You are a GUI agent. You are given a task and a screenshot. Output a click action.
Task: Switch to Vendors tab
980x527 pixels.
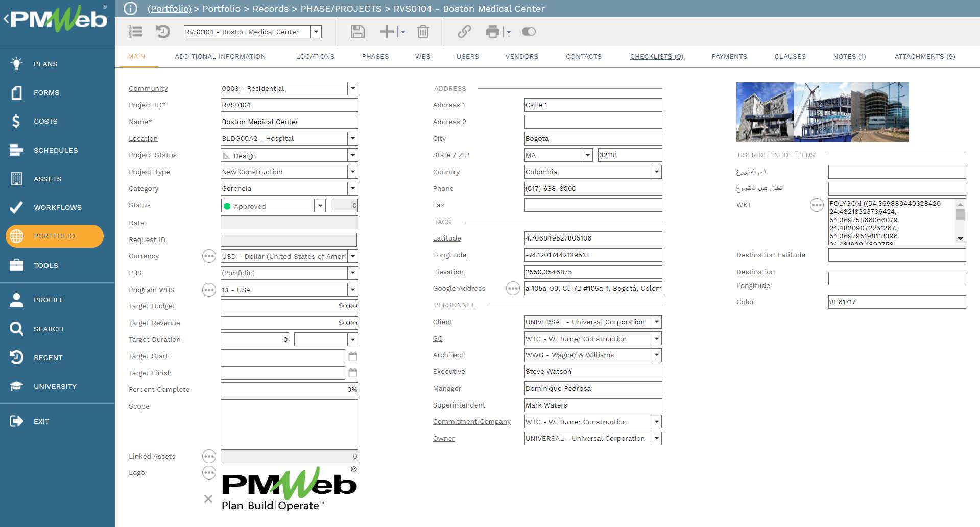coord(521,56)
